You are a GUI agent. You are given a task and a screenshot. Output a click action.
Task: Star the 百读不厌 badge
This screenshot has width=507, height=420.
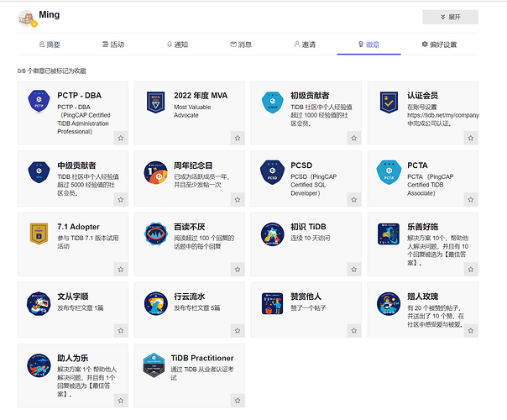coord(238,269)
